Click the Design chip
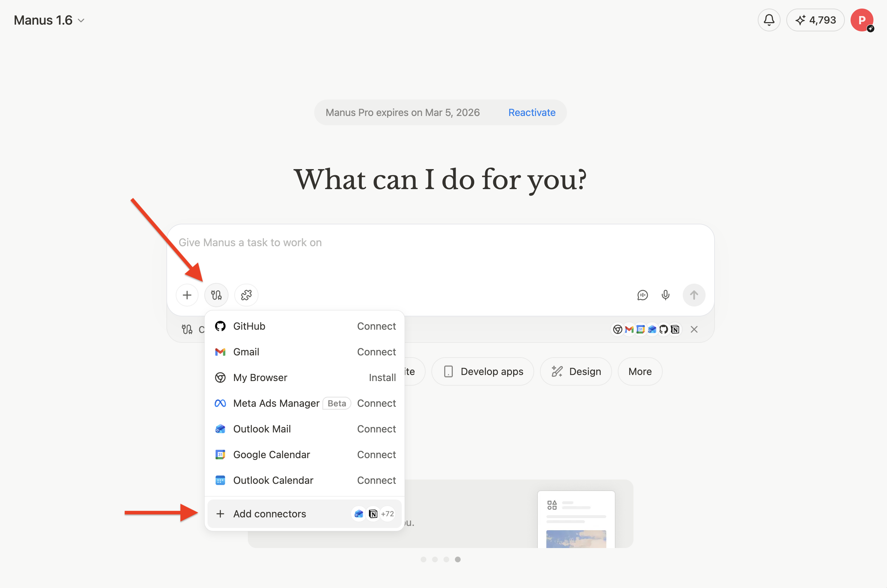 (576, 372)
